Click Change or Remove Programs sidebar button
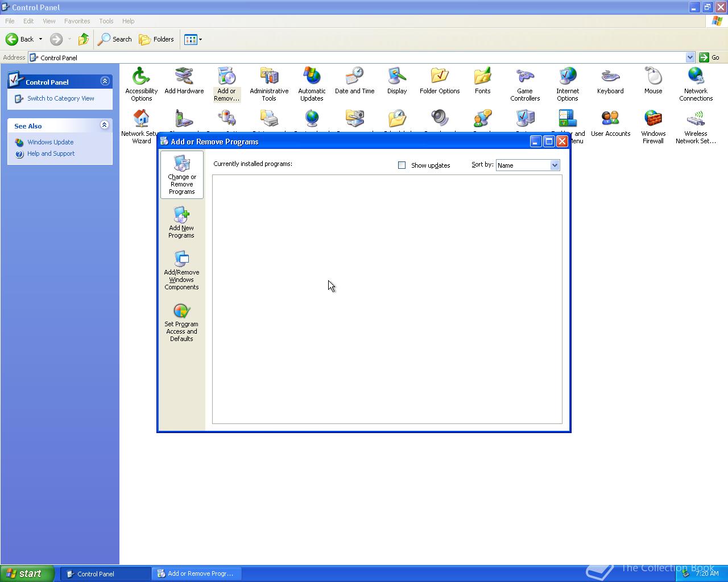Image resolution: width=728 pixels, height=582 pixels. [x=182, y=174]
